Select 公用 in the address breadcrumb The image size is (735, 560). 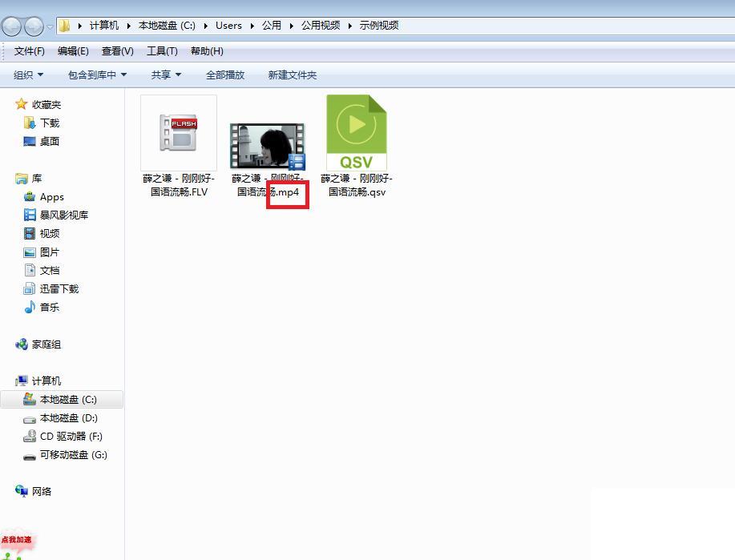pyautogui.click(x=272, y=26)
